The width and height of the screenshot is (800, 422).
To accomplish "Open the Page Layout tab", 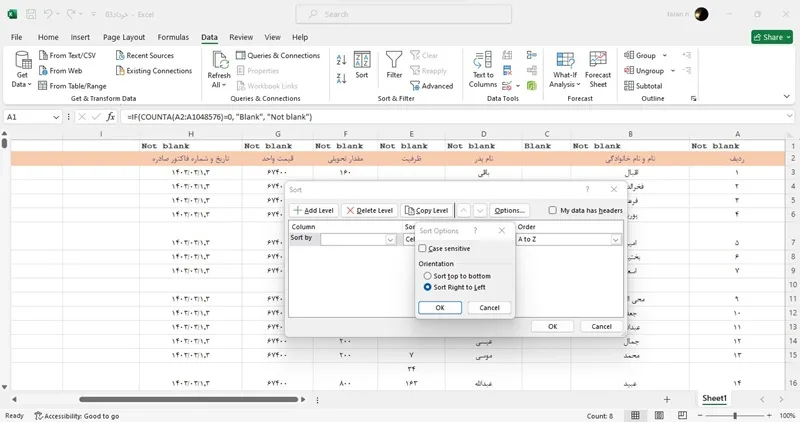I will click(x=124, y=37).
